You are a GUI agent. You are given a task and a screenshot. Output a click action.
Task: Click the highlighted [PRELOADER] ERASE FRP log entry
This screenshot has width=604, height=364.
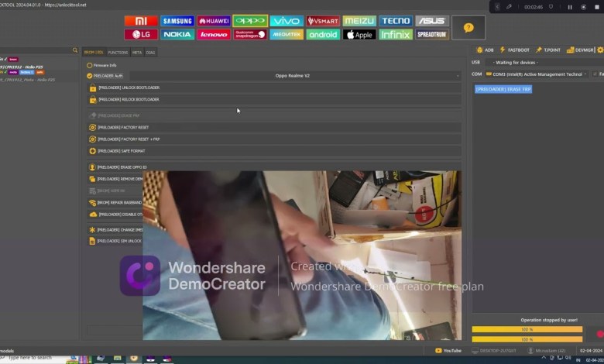(x=503, y=89)
